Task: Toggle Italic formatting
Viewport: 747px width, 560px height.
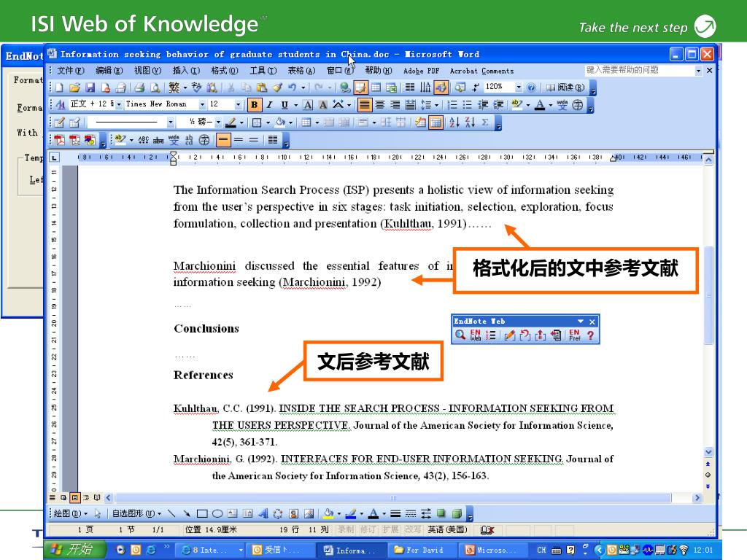Action: point(269,105)
